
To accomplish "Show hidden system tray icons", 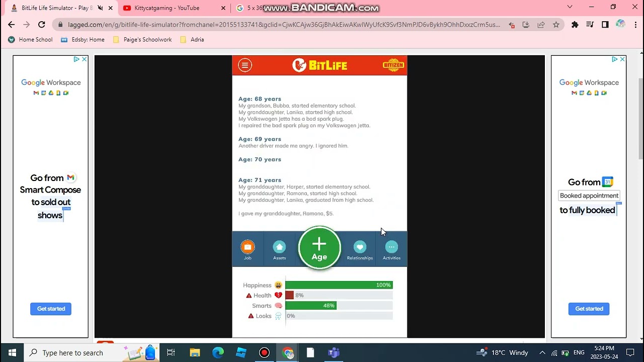I will pos(542,352).
